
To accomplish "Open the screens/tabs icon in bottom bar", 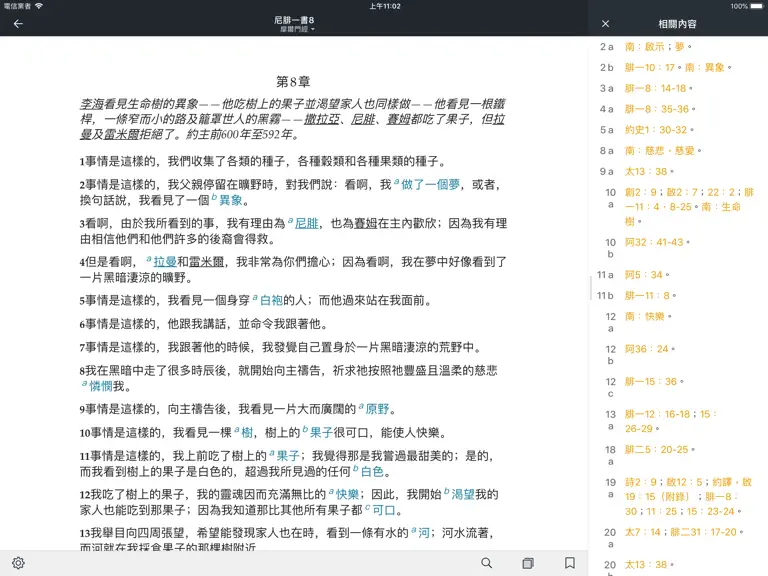I will [528, 563].
